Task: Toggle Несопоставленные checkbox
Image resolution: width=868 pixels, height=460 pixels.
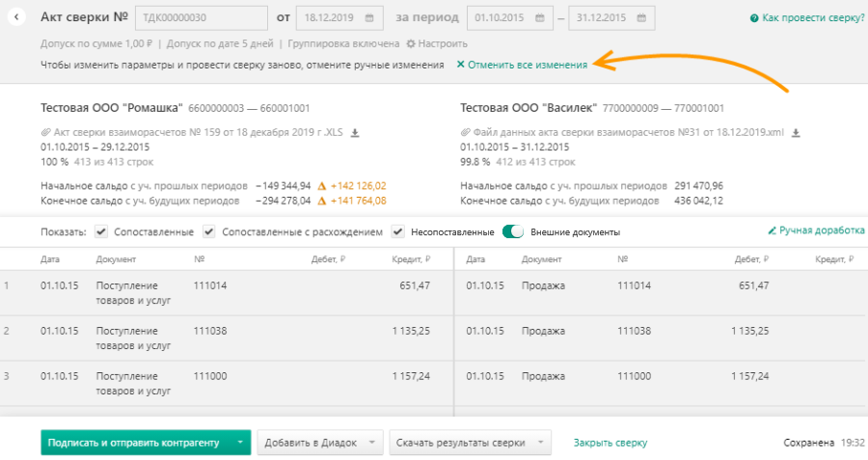Action: (x=397, y=232)
